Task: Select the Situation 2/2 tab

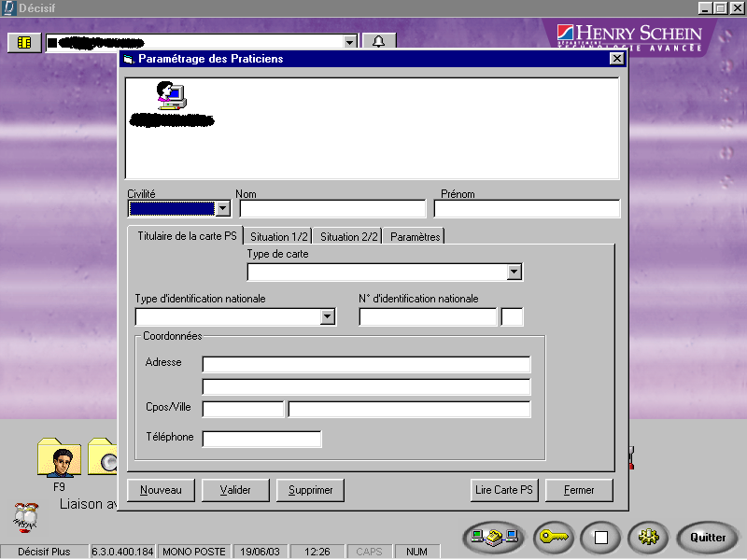Action: [349, 237]
